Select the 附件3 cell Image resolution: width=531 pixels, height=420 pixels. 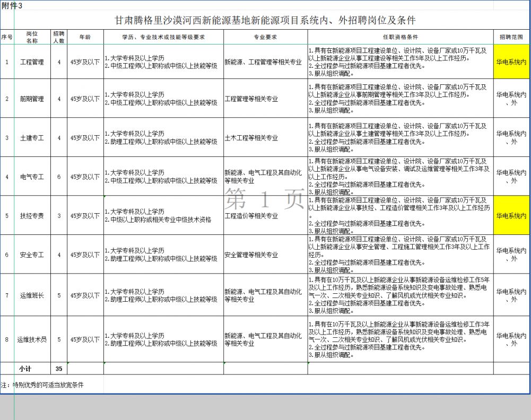12,5
